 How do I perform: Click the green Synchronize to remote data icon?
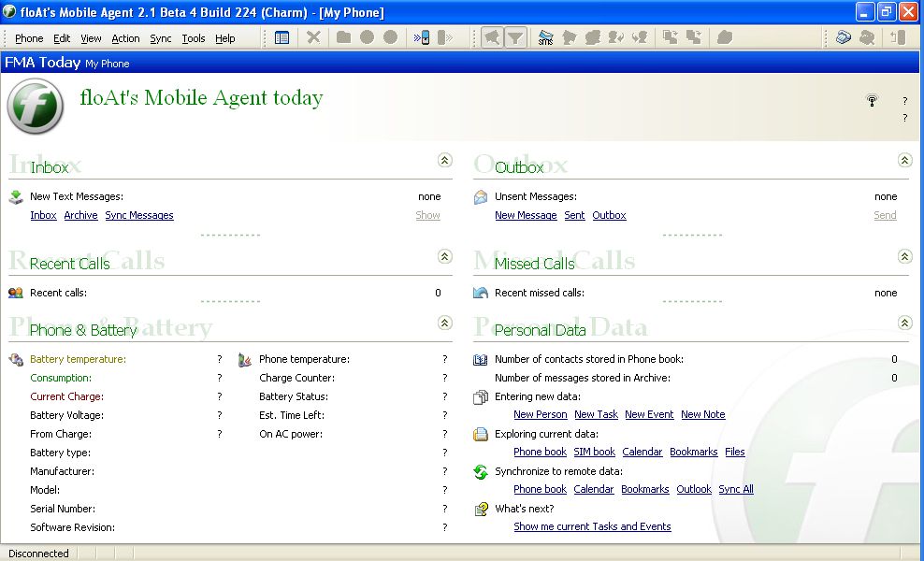[481, 472]
